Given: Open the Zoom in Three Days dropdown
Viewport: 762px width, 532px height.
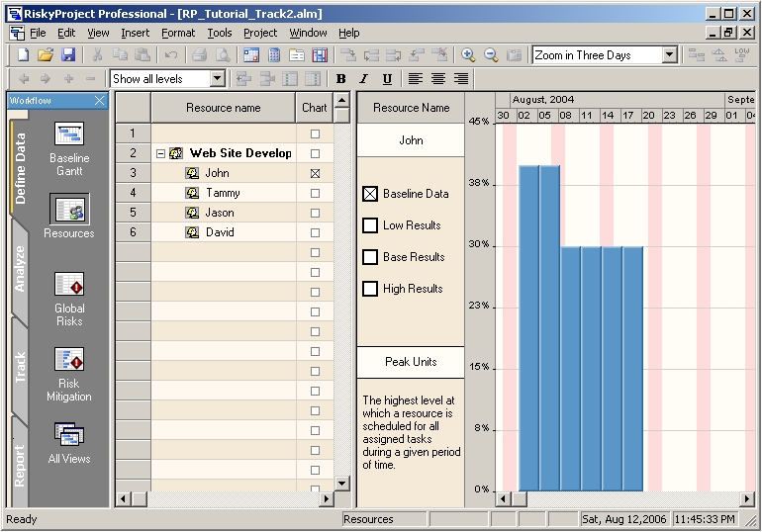Looking at the screenshot, I should (670, 54).
